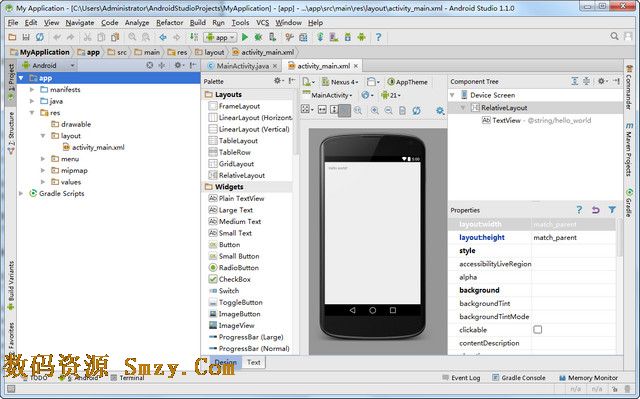Open the AppTheme selector
This screenshot has width=640, height=399.
pos(407,82)
